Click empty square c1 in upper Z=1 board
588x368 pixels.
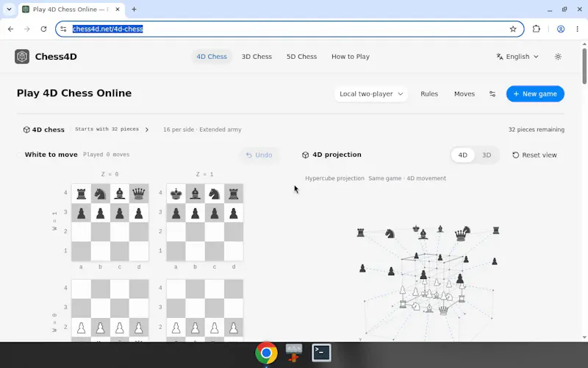pyautogui.click(x=215, y=251)
